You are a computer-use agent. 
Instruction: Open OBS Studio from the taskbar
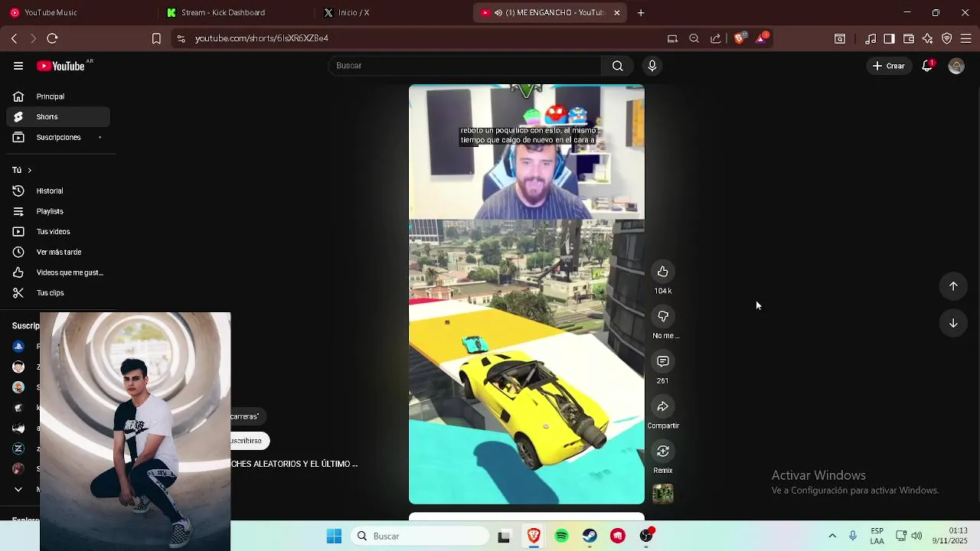pyautogui.click(x=646, y=536)
